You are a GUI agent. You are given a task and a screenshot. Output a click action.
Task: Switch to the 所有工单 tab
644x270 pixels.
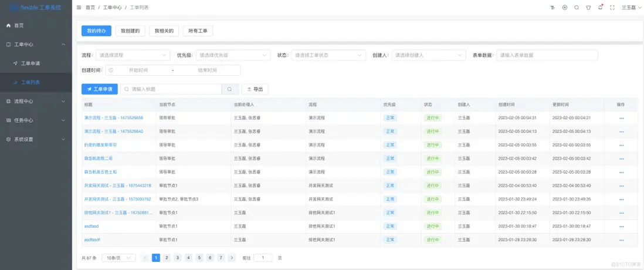[198, 31]
